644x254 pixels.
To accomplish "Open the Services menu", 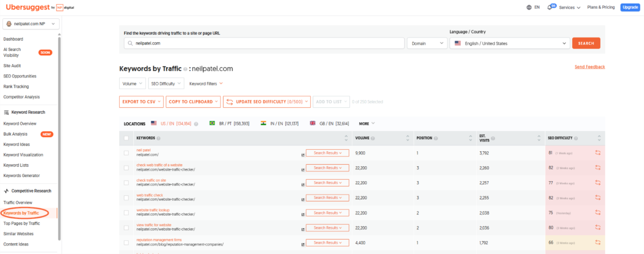I will coord(570,7).
